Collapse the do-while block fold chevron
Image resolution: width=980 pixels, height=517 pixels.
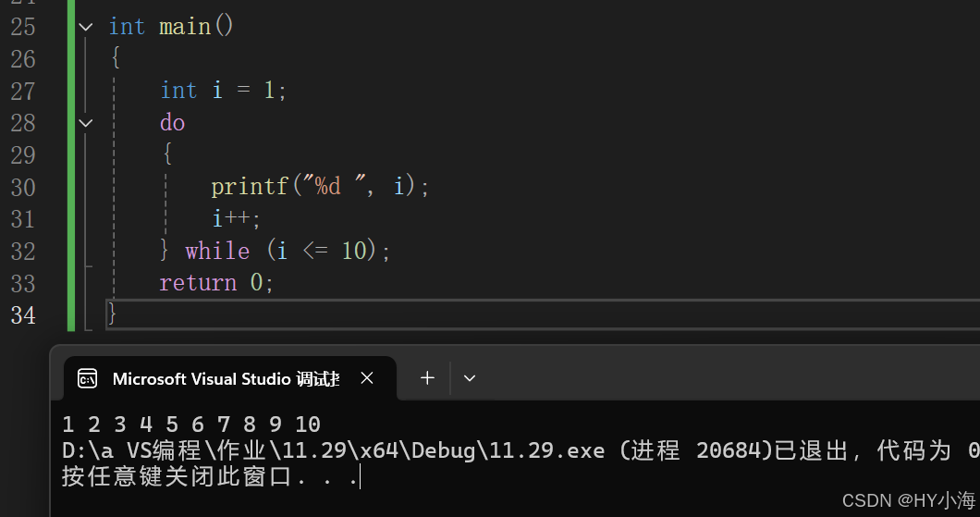[x=86, y=123]
